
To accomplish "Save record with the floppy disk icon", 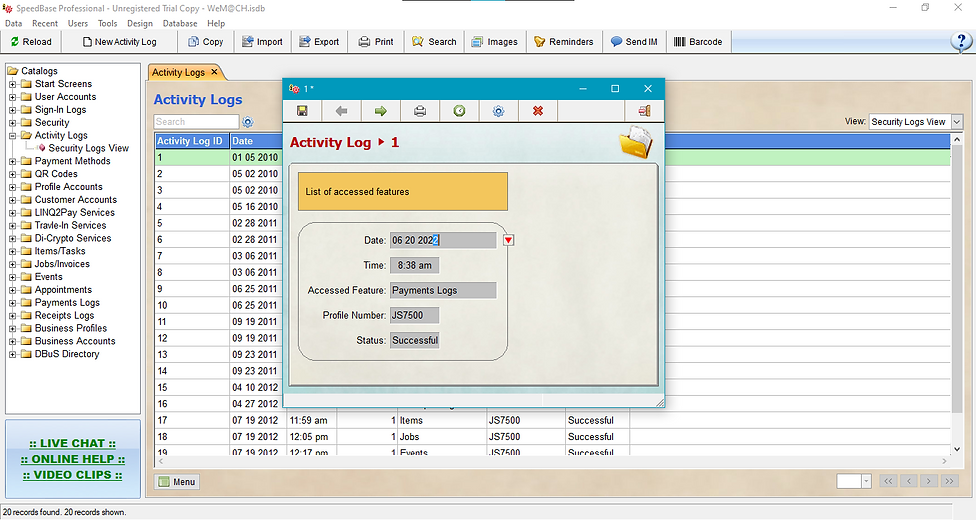I will 302,111.
